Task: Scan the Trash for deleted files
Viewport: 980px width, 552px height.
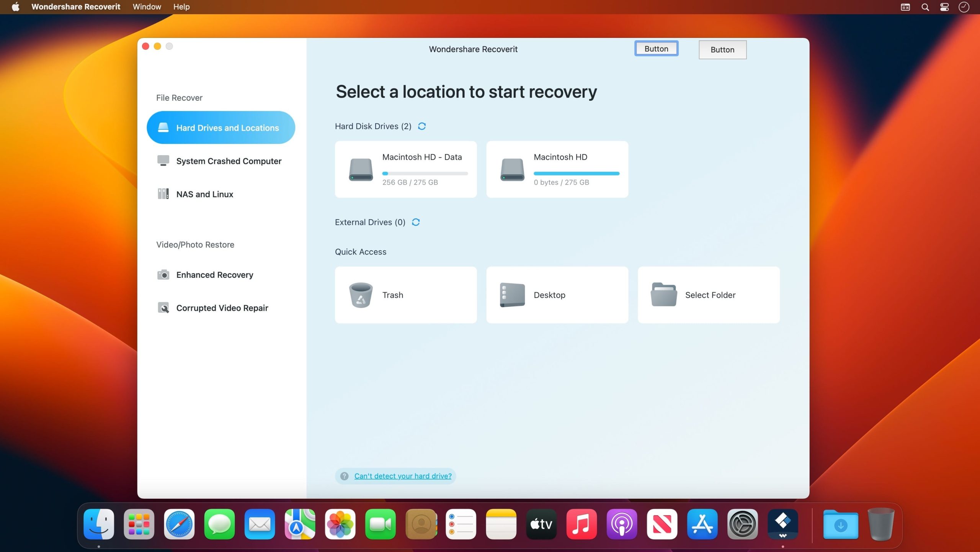Action: tap(405, 295)
